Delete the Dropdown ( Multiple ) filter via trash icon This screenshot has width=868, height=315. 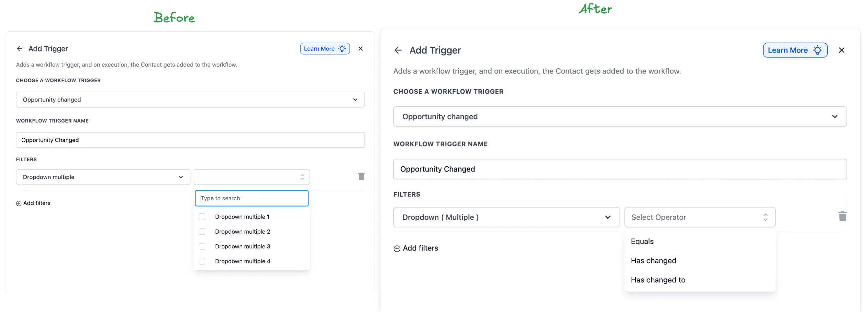[842, 216]
